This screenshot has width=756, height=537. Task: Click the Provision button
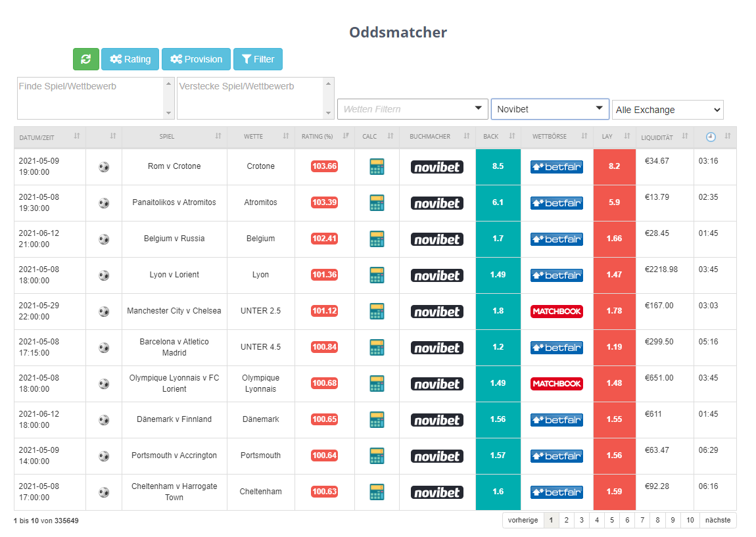pos(196,59)
